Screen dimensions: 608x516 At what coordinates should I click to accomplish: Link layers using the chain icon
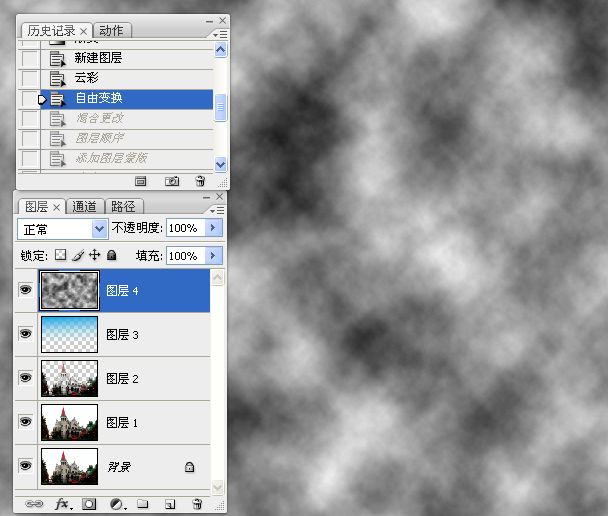click(34, 504)
